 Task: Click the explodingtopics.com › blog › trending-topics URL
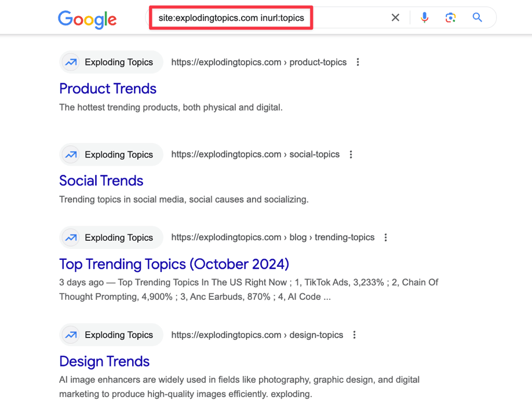pos(272,237)
